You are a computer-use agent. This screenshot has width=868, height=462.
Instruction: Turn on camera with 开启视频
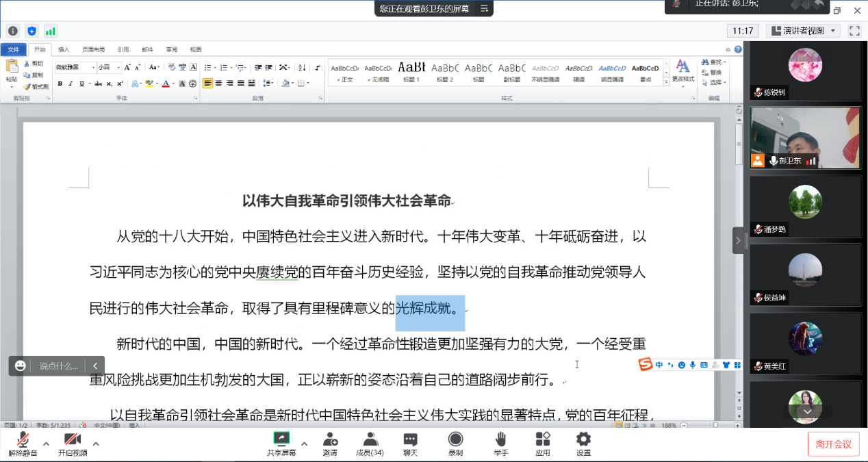[x=73, y=439]
